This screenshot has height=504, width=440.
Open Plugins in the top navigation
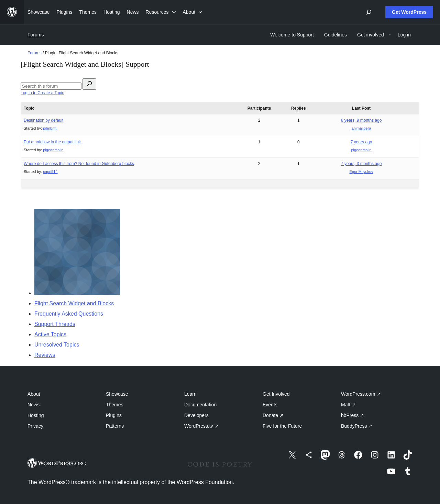tap(64, 12)
